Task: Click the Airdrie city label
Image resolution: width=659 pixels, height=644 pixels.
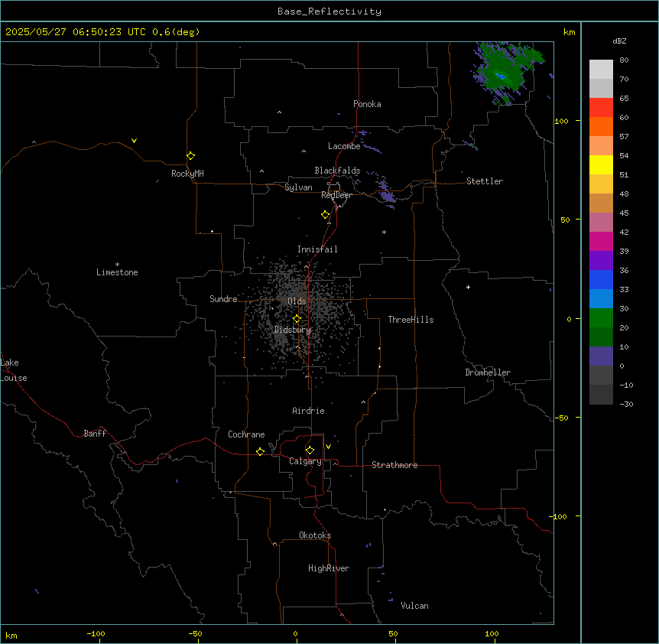Action: [x=308, y=411]
